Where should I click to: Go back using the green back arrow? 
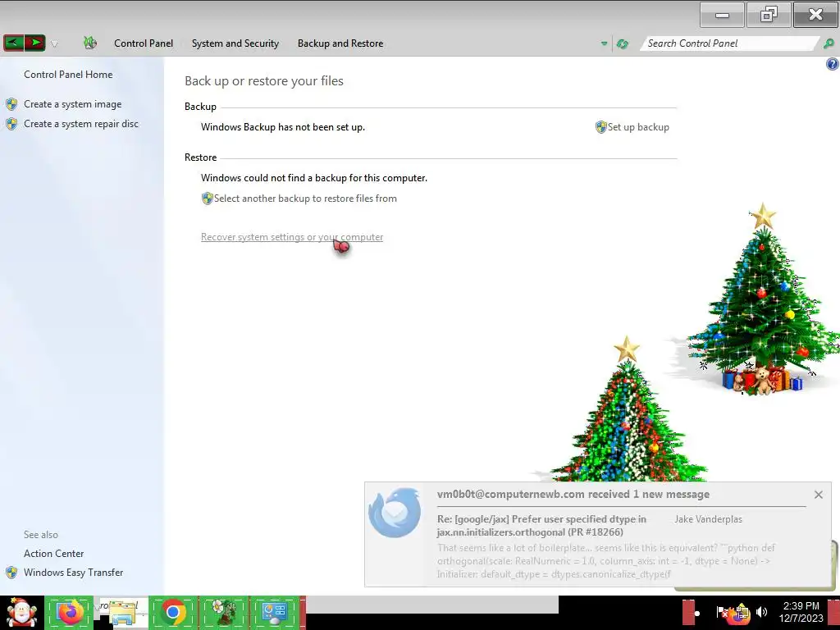(x=13, y=43)
